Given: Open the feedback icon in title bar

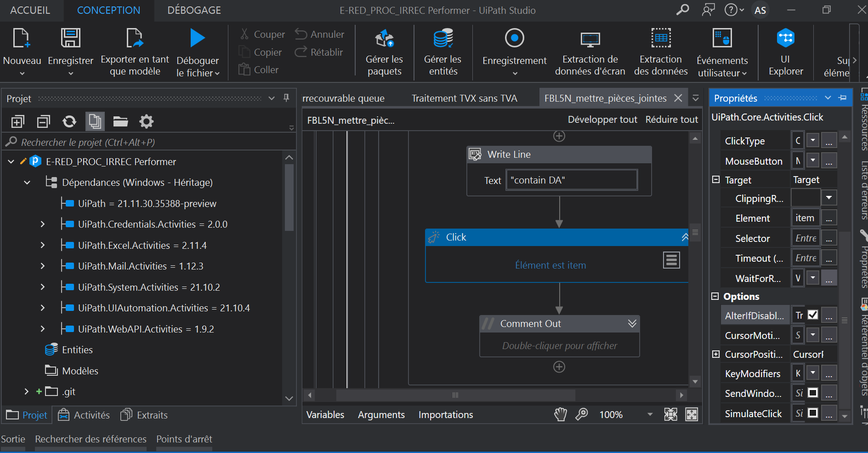Looking at the screenshot, I should point(708,10).
